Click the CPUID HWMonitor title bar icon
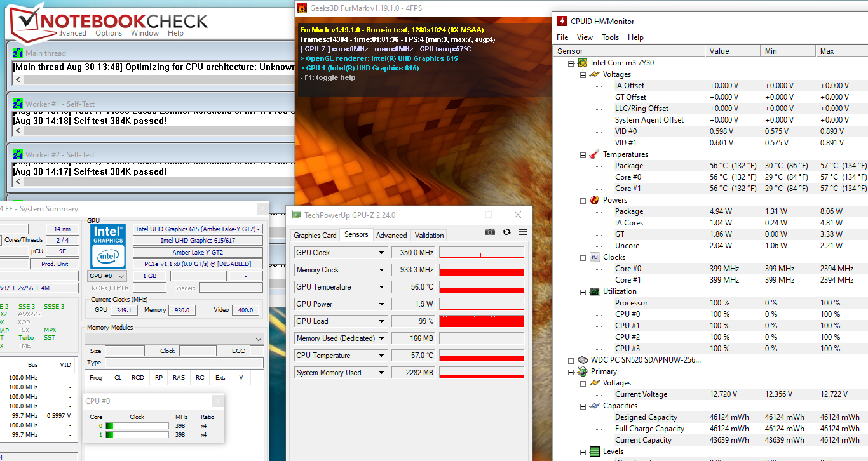This screenshot has width=868, height=461. (x=562, y=21)
